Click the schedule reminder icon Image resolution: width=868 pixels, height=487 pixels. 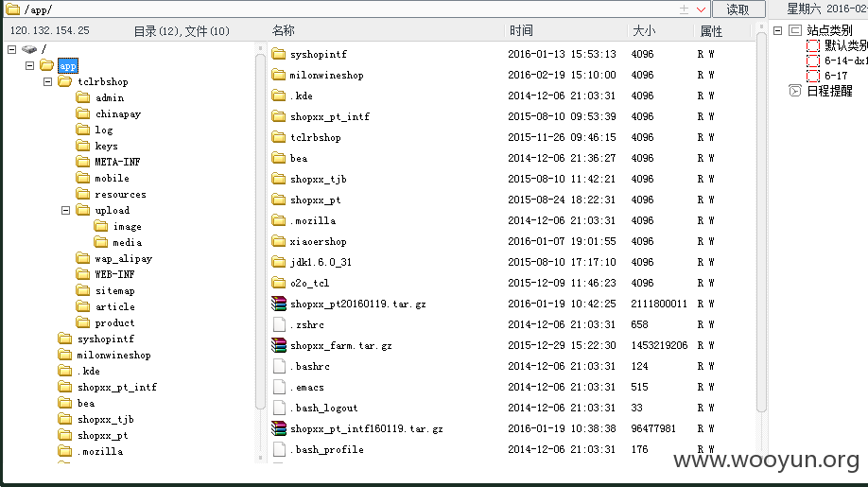pos(795,91)
